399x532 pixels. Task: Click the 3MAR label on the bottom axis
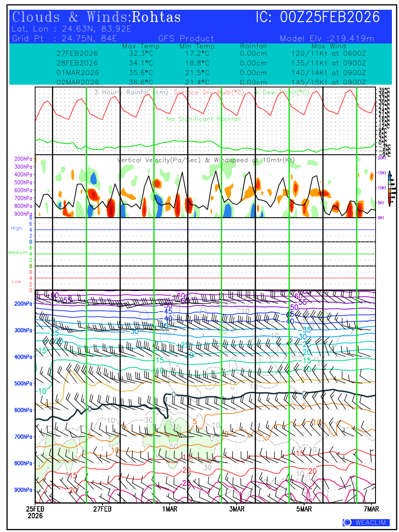pyautogui.click(x=237, y=509)
